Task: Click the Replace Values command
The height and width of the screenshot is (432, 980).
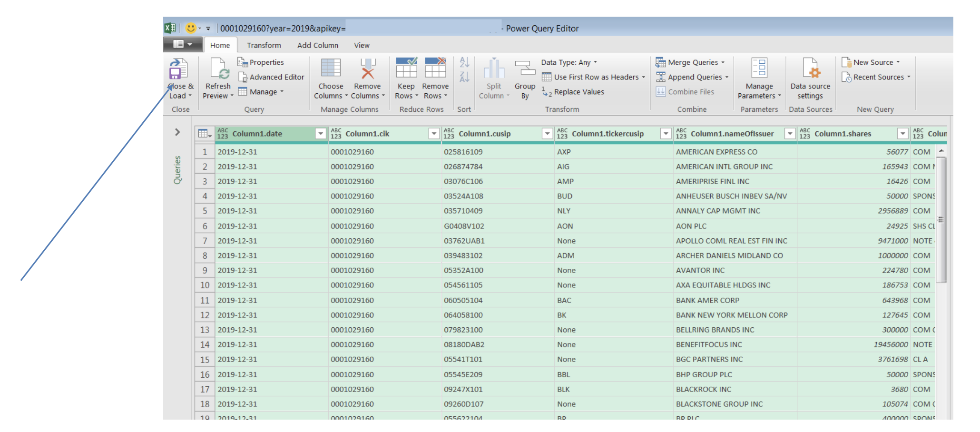Action: point(573,92)
